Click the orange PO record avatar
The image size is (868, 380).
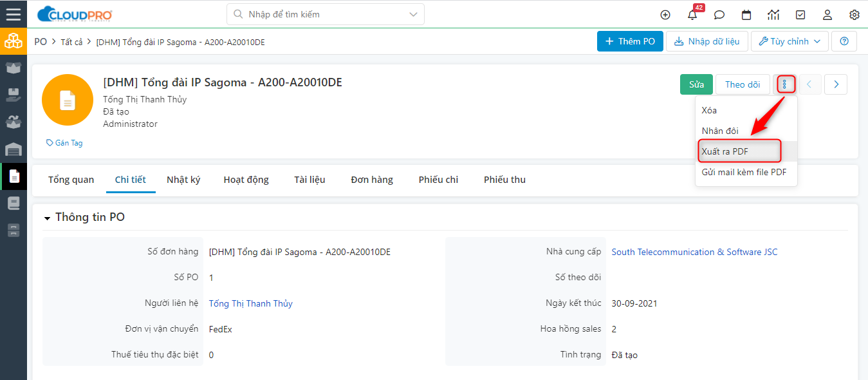coord(68,100)
